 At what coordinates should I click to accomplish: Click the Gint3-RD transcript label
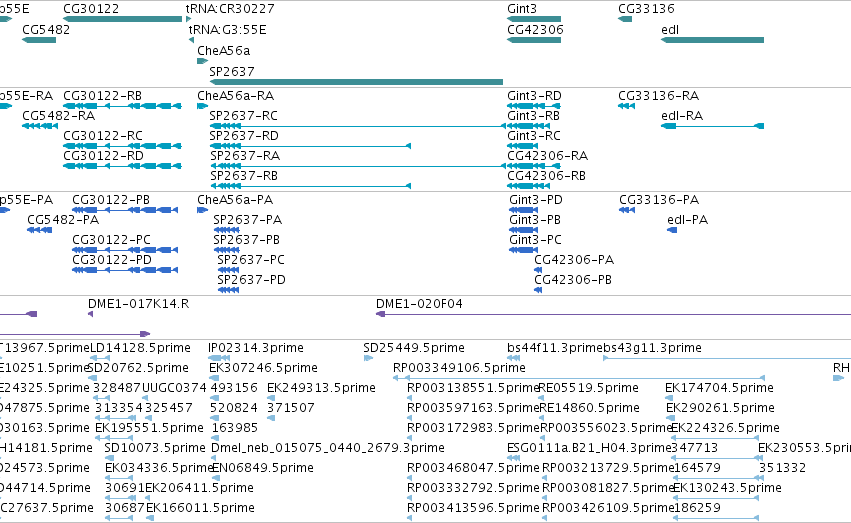click(x=535, y=95)
